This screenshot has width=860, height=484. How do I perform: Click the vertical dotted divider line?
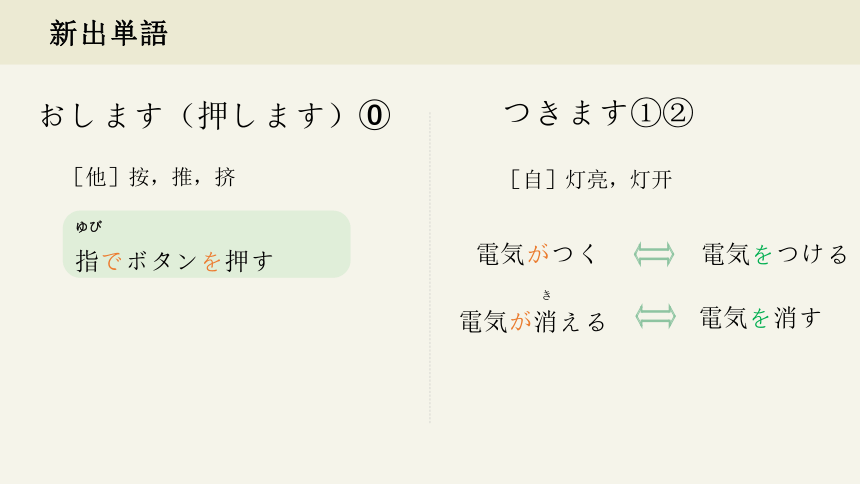click(x=430, y=268)
